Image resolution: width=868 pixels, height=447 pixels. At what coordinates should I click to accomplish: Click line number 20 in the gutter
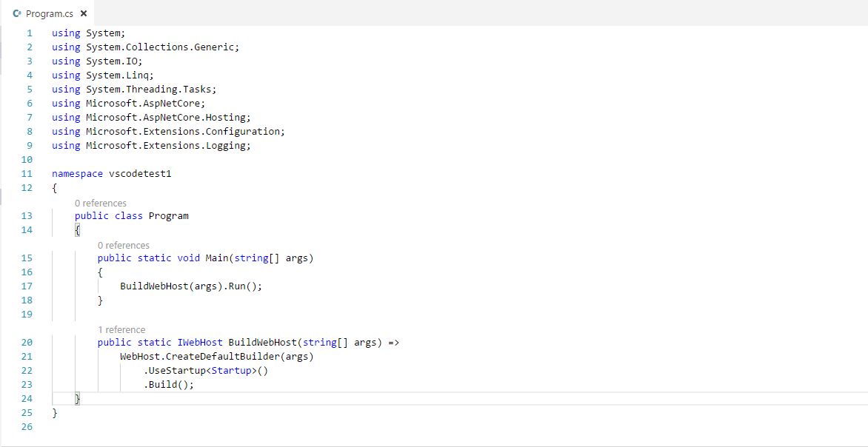[27, 343]
